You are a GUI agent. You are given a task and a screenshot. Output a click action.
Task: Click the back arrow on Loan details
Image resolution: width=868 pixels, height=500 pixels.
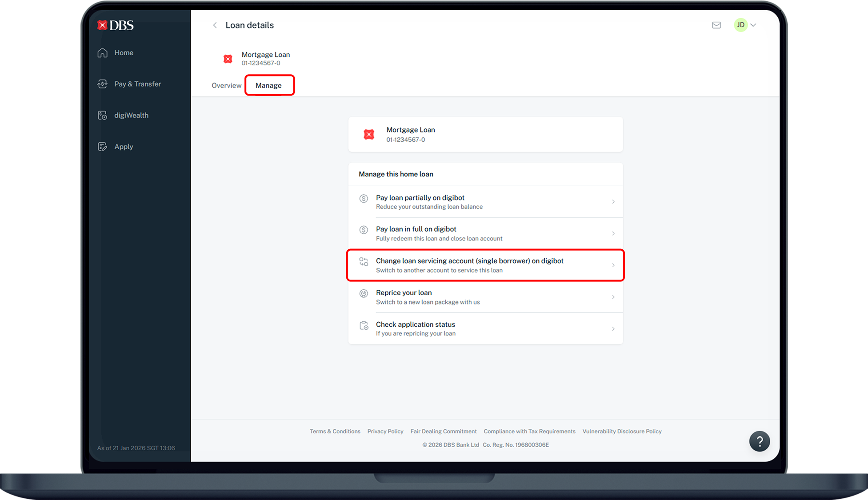point(215,25)
